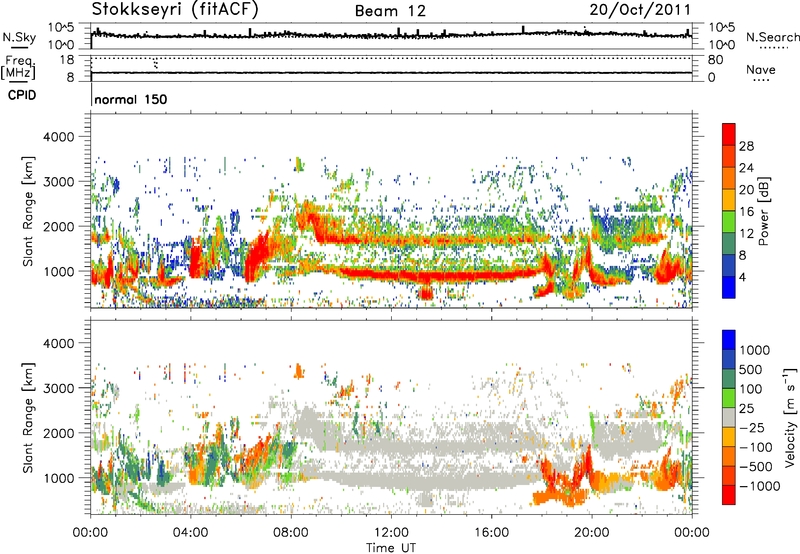
Task: Click the '3000' tick label of the velocity panel
Action: pos(58,388)
